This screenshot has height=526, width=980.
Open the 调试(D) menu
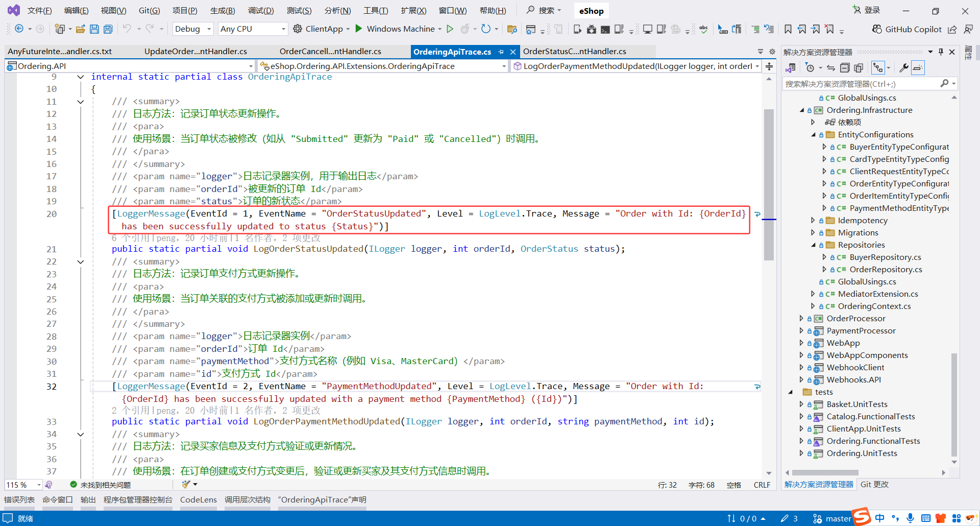coord(261,11)
